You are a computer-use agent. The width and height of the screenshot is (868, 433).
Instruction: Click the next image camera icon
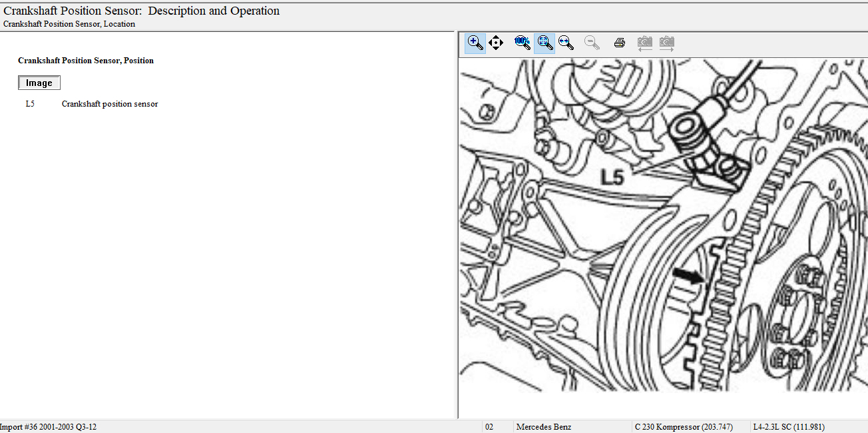pyautogui.click(x=666, y=43)
